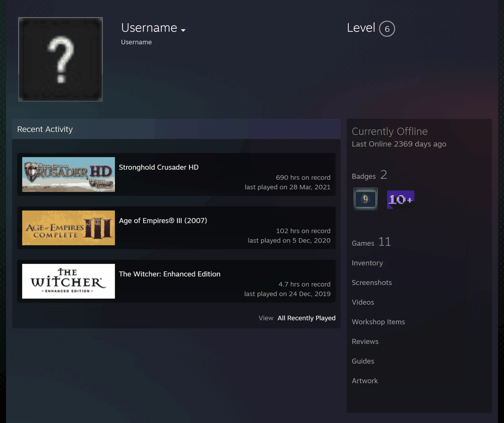Click '690 hrs on record' text
The image size is (504, 423).
pyautogui.click(x=303, y=178)
